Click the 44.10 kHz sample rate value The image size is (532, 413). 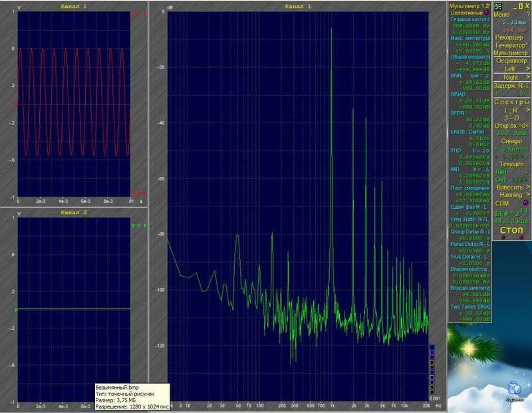[511, 221]
